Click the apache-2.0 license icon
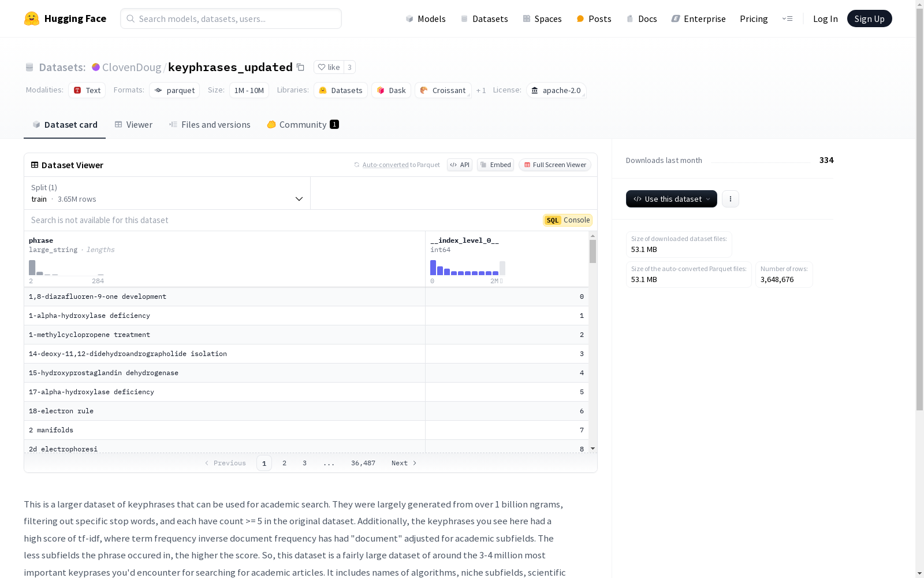 (x=535, y=90)
